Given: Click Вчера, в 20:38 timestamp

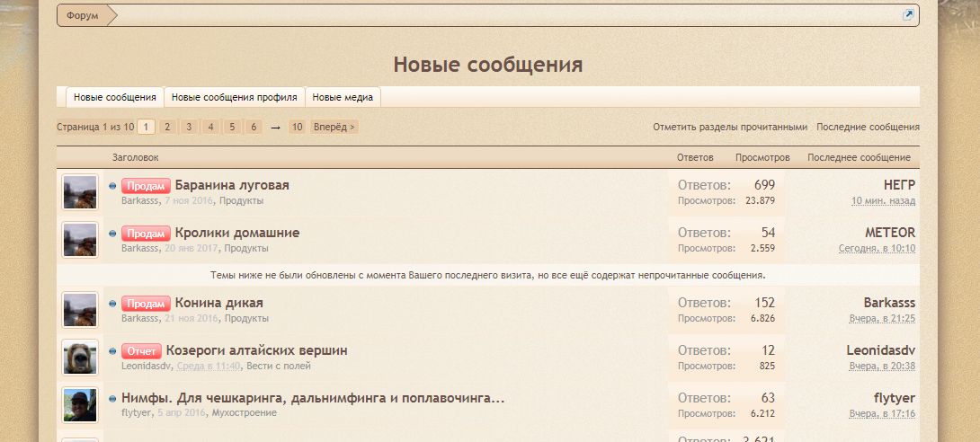Looking at the screenshot, I should click(882, 366).
